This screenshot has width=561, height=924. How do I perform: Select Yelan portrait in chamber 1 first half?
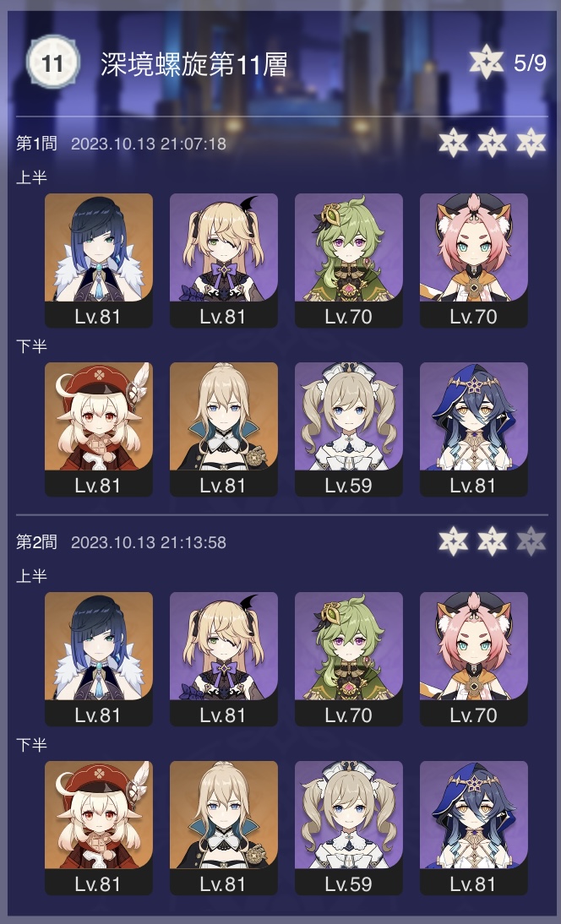point(98,260)
